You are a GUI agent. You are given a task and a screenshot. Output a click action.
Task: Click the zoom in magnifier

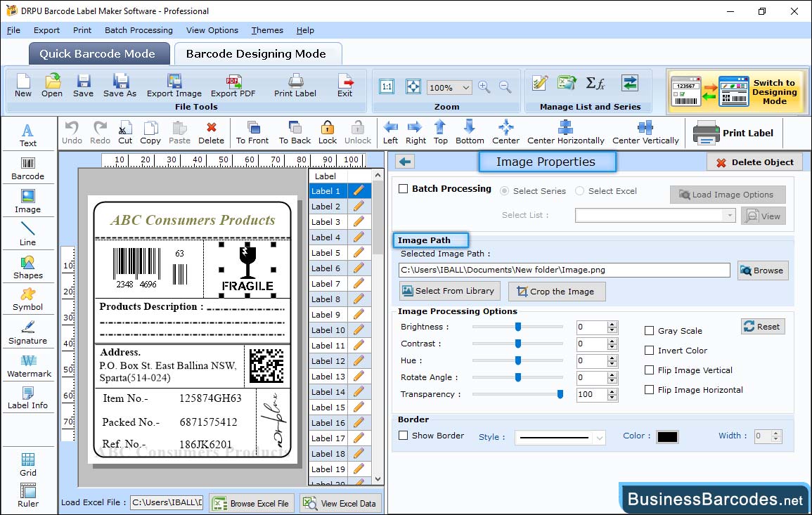pos(484,87)
